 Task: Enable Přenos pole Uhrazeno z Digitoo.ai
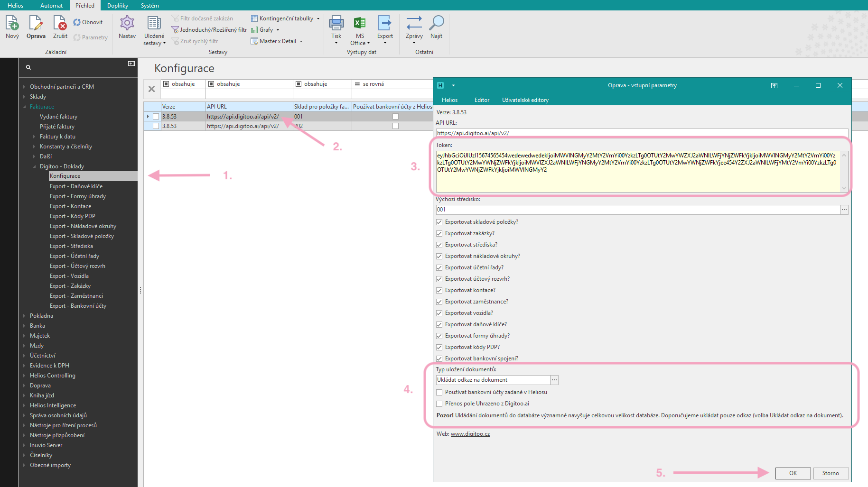coord(439,404)
